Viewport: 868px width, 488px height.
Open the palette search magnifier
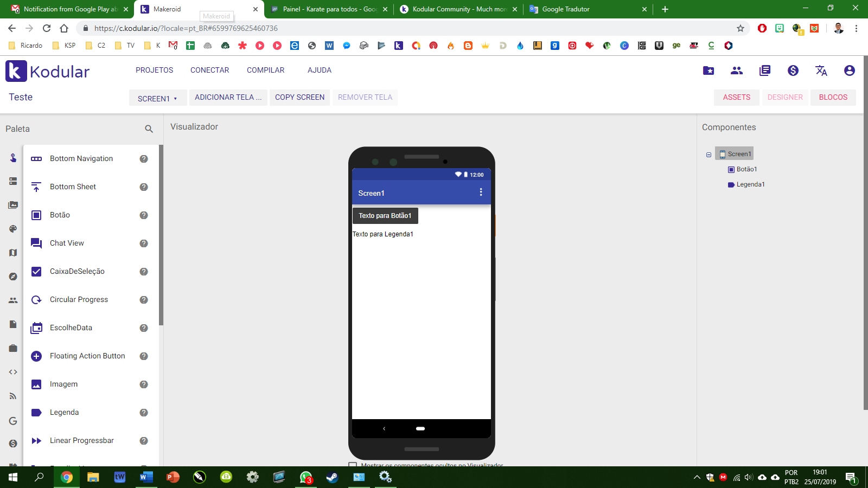click(149, 129)
